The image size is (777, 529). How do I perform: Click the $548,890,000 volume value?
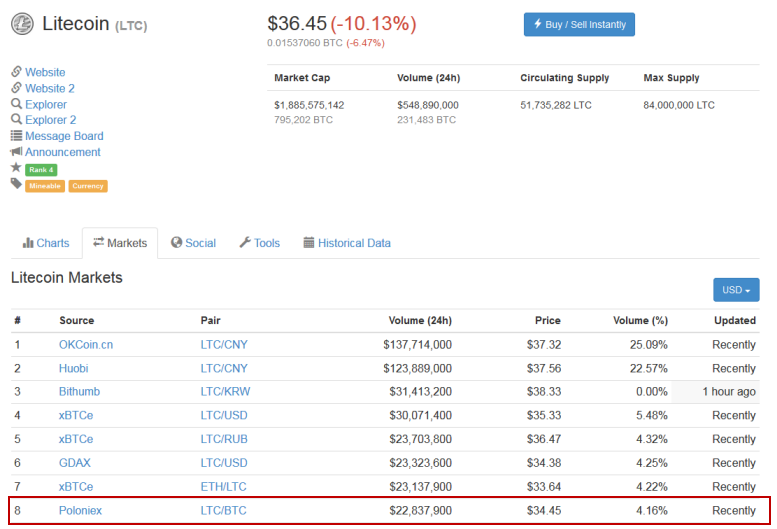(x=428, y=105)
